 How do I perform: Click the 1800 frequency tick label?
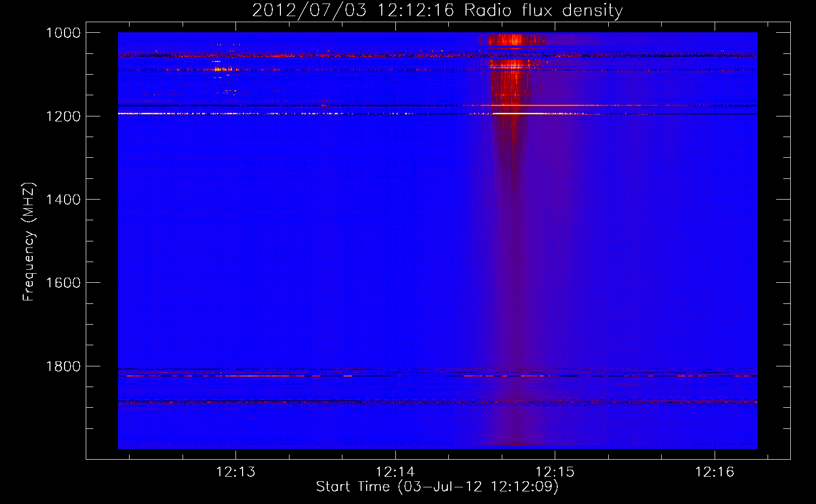63,366
